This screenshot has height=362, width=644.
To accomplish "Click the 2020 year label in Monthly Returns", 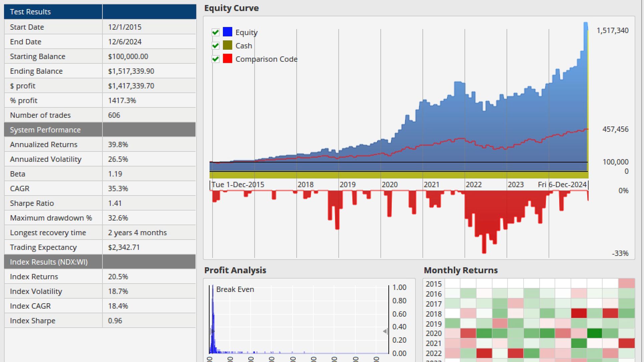I will click(x=433, y=333).
